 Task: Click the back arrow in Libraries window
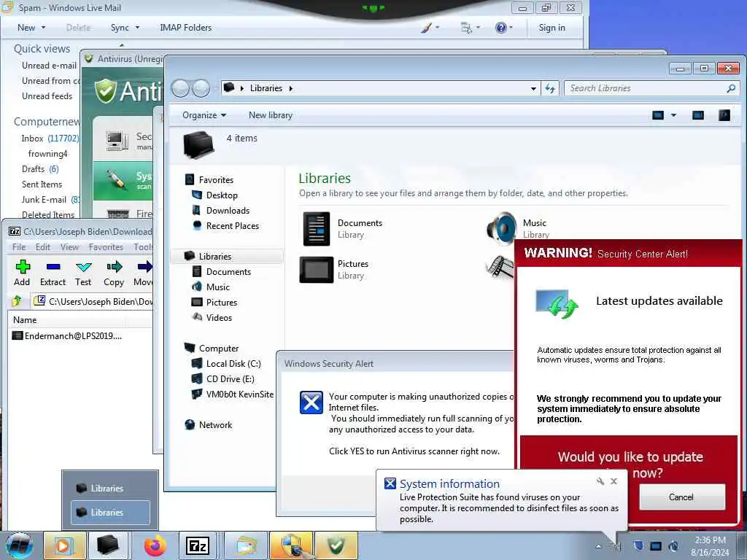pyautogui.click(x=181, y=88)
